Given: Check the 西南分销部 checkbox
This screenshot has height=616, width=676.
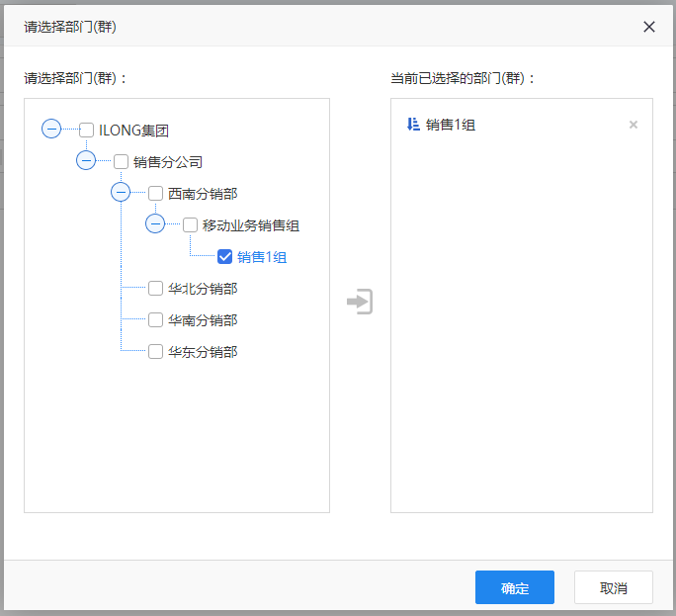Looking at the screenshot, I should pyautogui.click(x=155, y=193).
